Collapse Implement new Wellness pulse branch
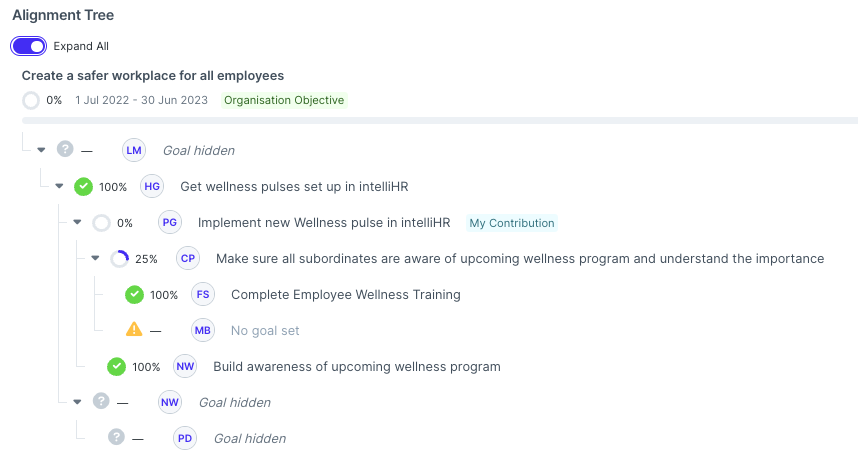The width and height of the screenshot is (858, 455). tap(77, 222)
